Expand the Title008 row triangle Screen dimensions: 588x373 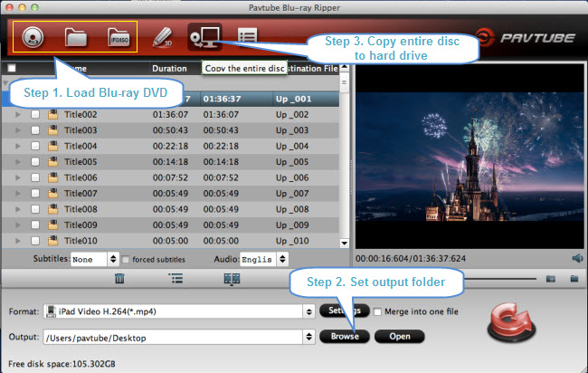(x=17, y=209)
